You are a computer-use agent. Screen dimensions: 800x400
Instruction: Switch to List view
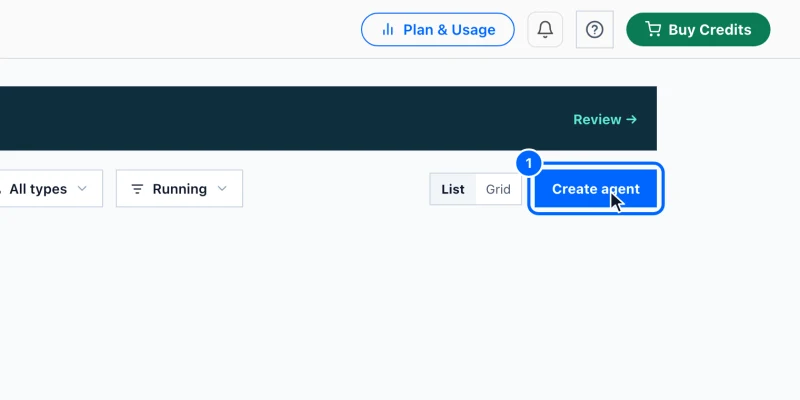pyautogui.click(x=453, y=189)
